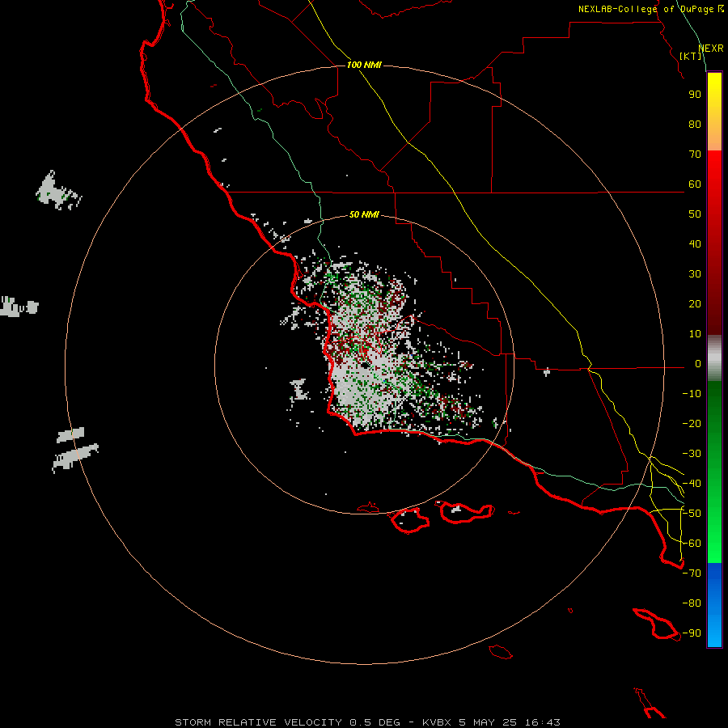The height and width of the screenshot is (728, 728).
Task: Click the '90' value on the color scale
Action: [x=695, y=95]
